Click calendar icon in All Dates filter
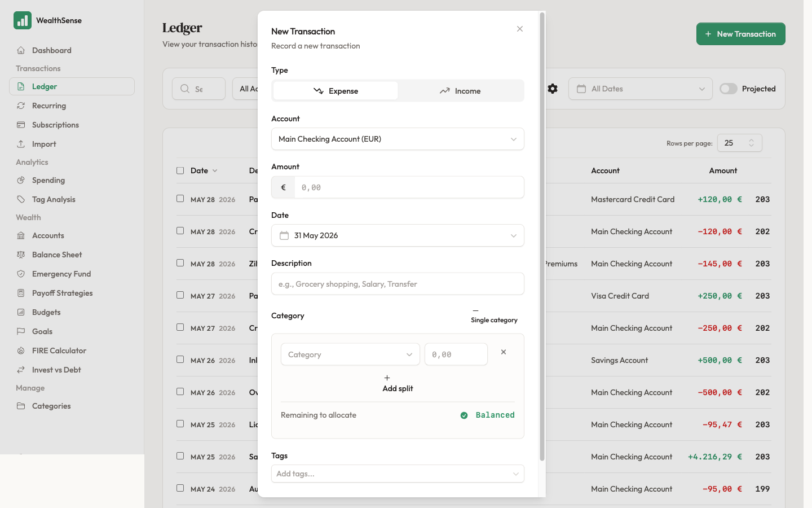 pyautogui.click(x=581, y=89)
